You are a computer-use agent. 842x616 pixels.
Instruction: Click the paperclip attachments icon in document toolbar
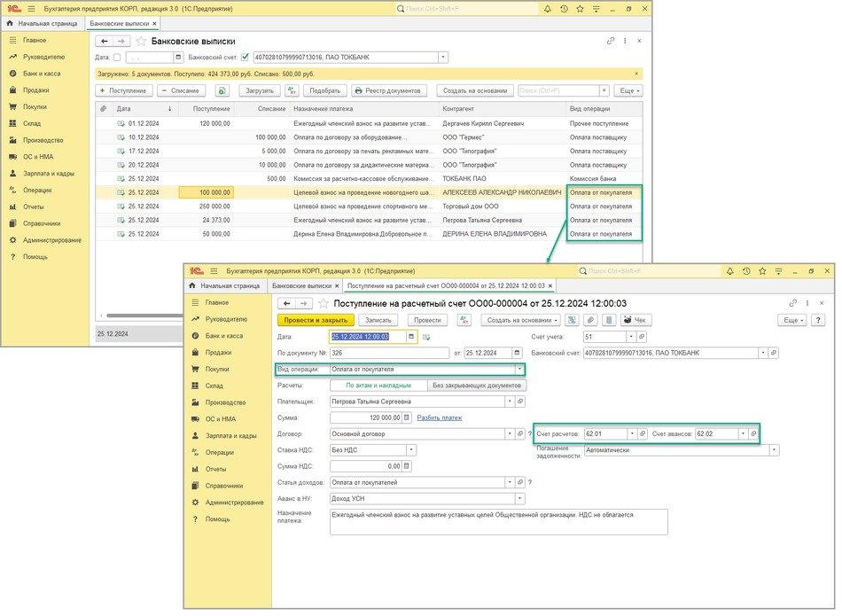(x=589, y=320)
